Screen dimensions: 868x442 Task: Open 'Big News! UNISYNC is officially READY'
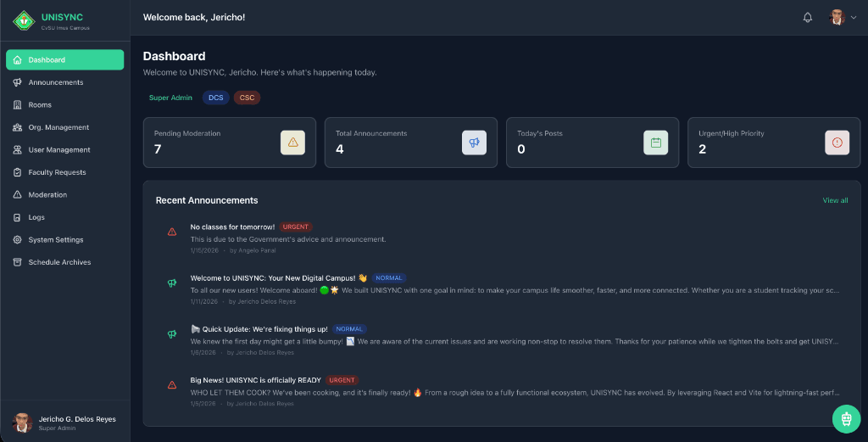point(256,380)
